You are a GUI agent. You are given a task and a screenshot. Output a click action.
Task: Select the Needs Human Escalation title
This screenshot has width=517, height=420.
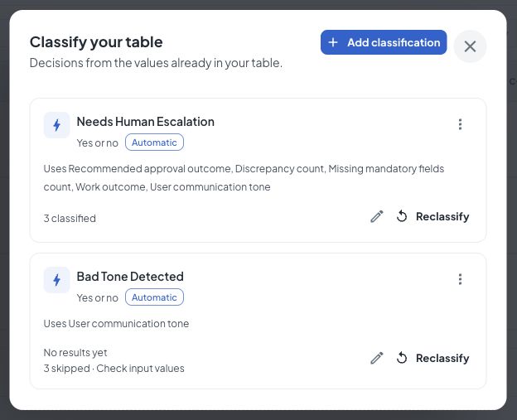pyautogui.click(x=146, y=122)
